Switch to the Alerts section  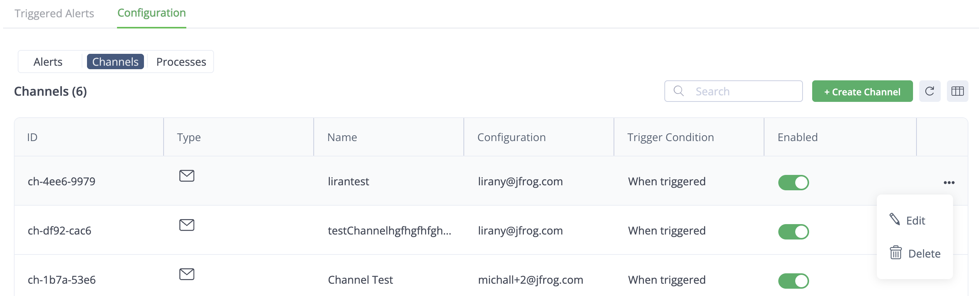click(x=48, y=62)
